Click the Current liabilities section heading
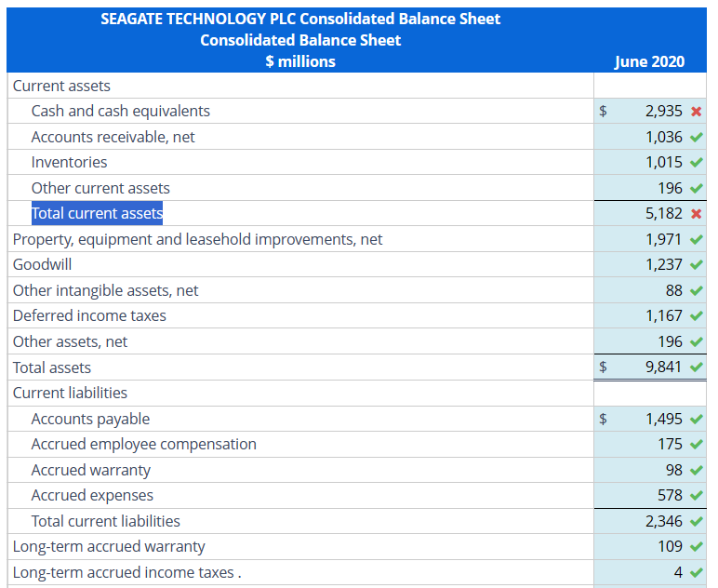The image size is (718, 588). (x=70, y=393)
